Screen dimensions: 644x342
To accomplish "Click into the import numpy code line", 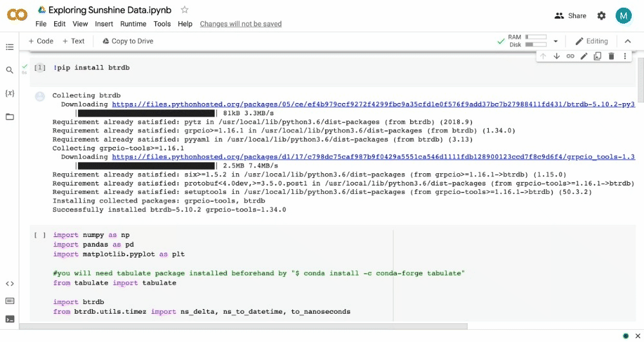I will tap(91, 235).
